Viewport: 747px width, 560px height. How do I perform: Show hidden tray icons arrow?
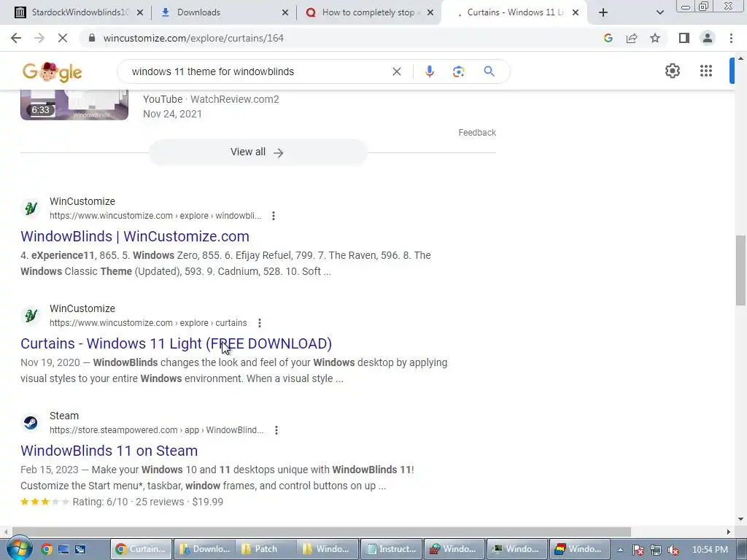tap(620, 550)
